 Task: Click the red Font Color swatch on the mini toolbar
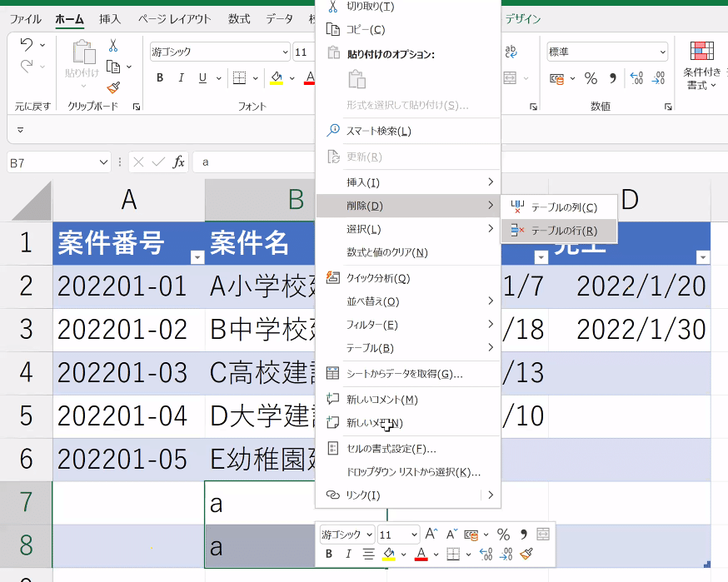pos(421,554)
